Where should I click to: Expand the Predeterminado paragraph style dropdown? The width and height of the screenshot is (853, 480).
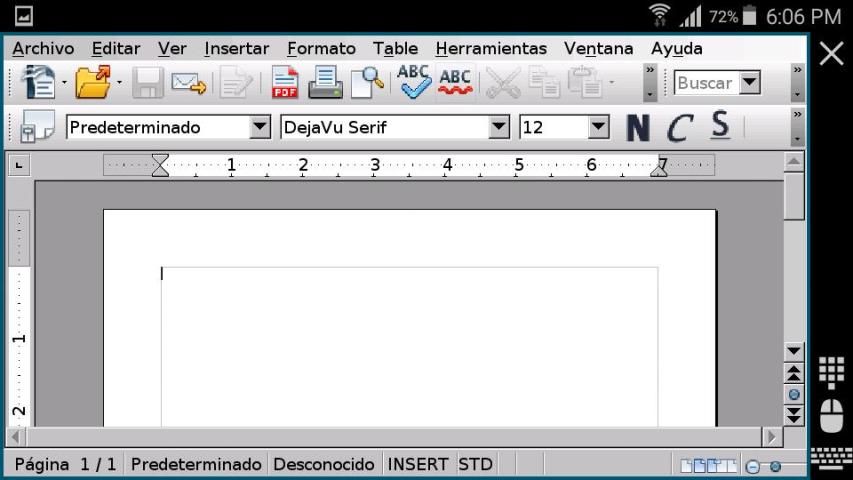coord(260,127)
